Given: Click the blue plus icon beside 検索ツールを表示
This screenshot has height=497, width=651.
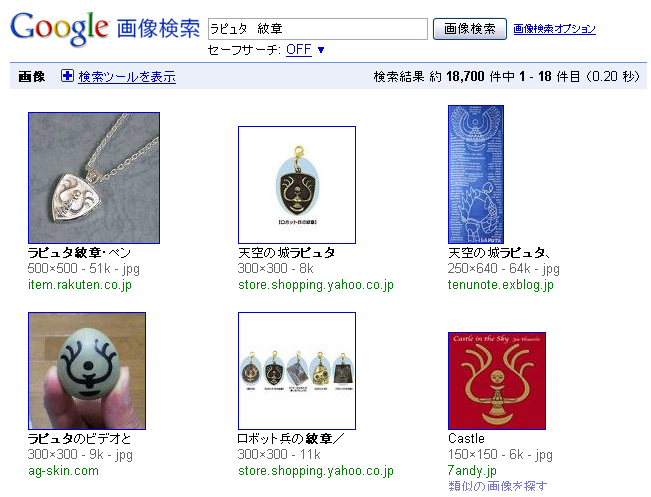Looking at the screenshot, I should (x=67, y=76).
